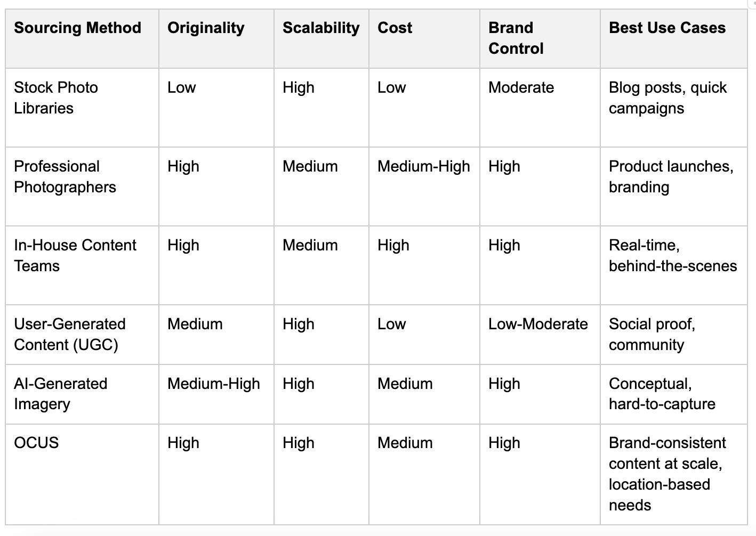Select the Professional Photographers row label
Screen dimensions: 756x536
(x=65, y=176)
